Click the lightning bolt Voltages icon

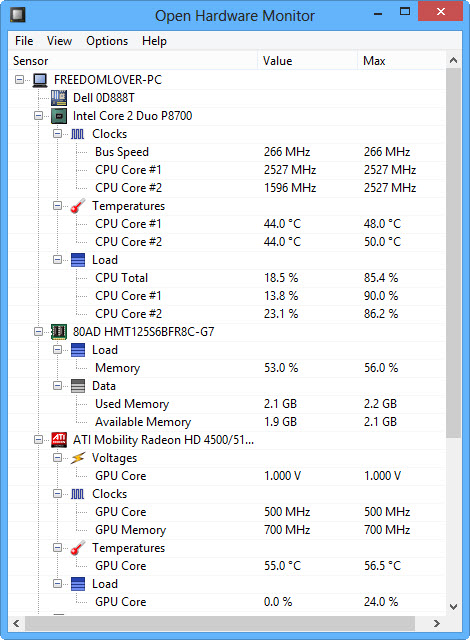(x=78, y=458)
